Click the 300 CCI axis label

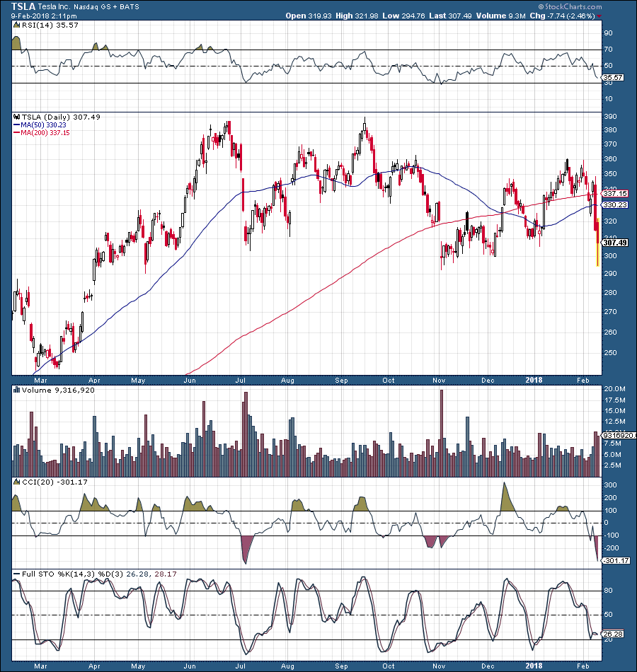(x=610, y=485)
